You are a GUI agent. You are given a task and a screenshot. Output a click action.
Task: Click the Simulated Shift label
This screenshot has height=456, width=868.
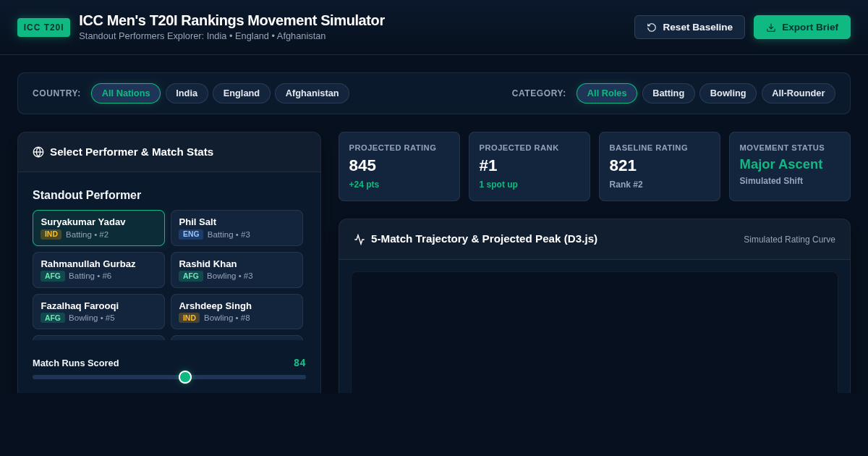pyautogui.click(x=771, y=181)
